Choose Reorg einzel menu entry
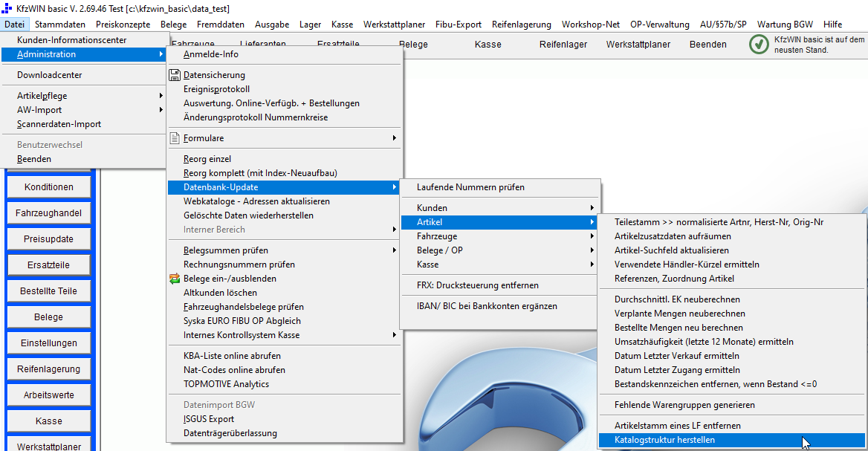This screenshot has width=868, height=451. (285, 159)
